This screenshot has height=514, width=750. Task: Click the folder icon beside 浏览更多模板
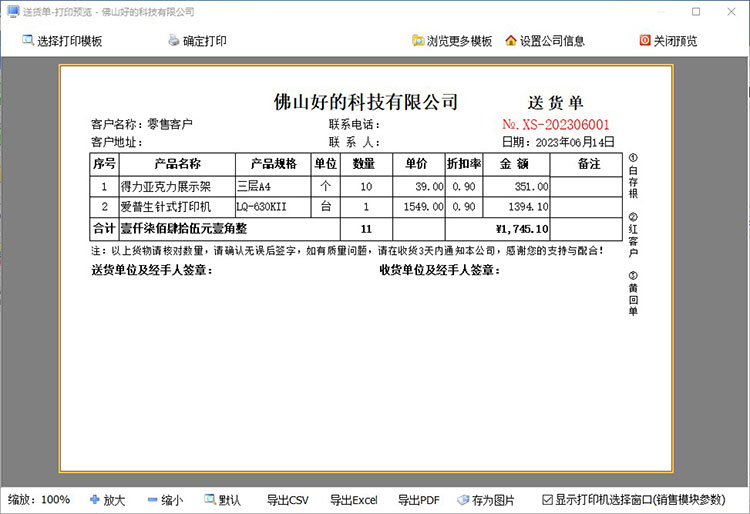[418, 41]
